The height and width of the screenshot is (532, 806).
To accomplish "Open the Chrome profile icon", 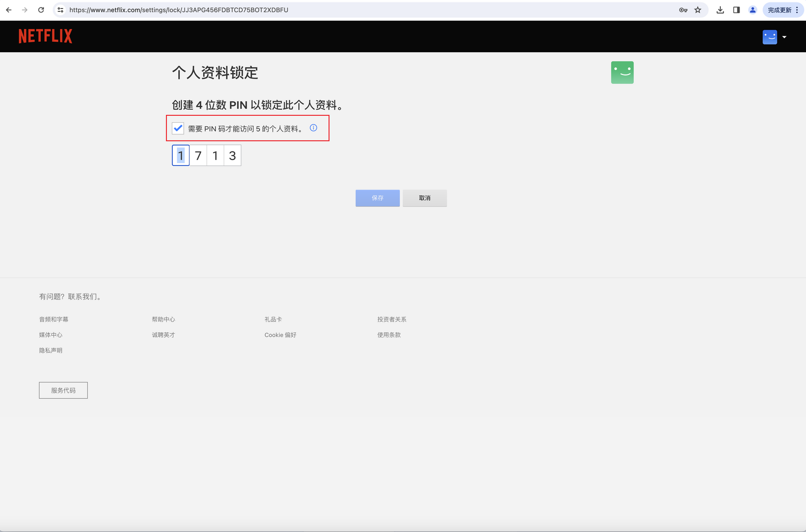I will [753, 10].
